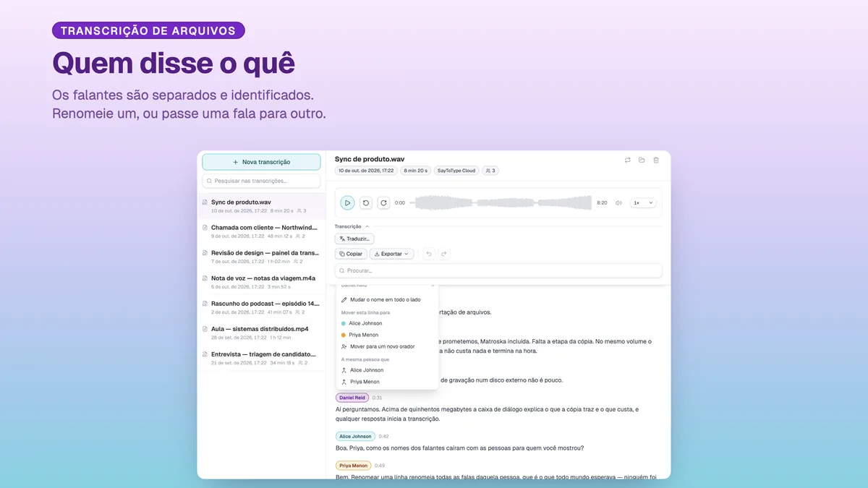This screenshot has height=488, width=868.
Task: Copy the transcript with the Copiar button
Action: click(x=351, y=254)
